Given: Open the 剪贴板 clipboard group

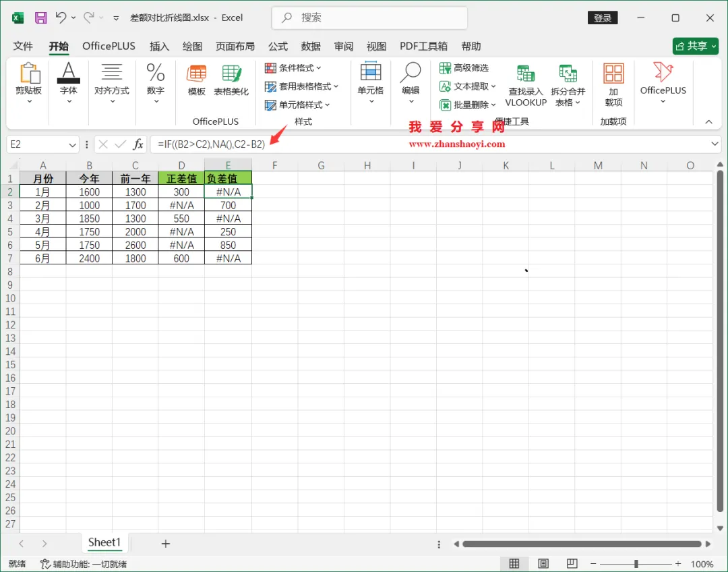Looking at the screenshot, I should [x=29, y=84].
